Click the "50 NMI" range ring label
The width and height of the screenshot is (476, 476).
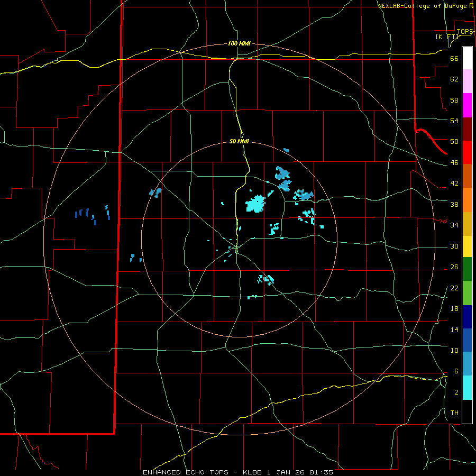click(x=239, y=141)
